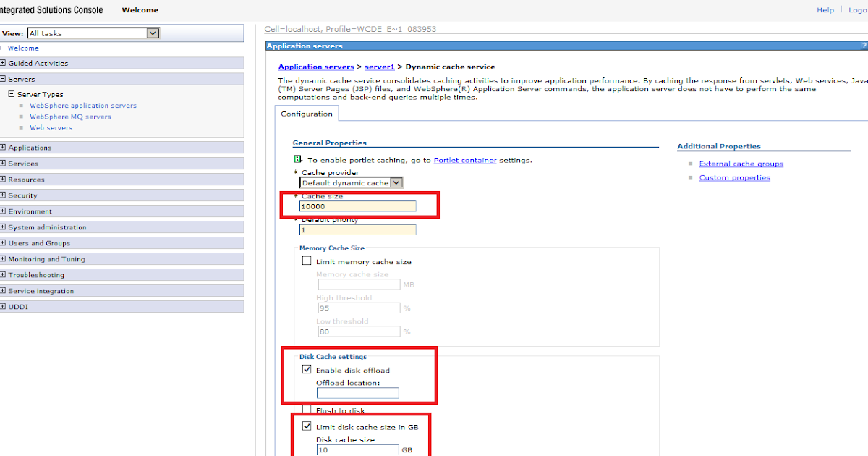868x456 pixels.
Task: Enable the Limit memory cache size checkbox
Action: 307,260
